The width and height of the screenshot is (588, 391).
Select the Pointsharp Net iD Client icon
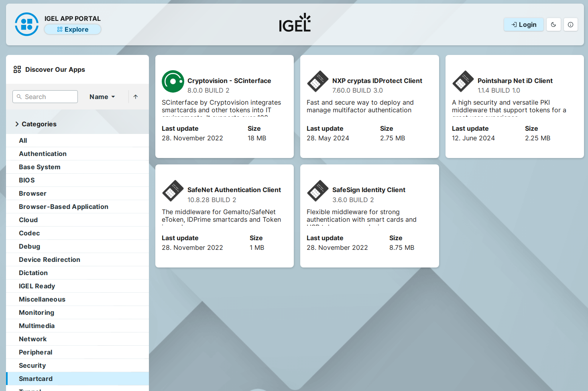tap(462, 81)
